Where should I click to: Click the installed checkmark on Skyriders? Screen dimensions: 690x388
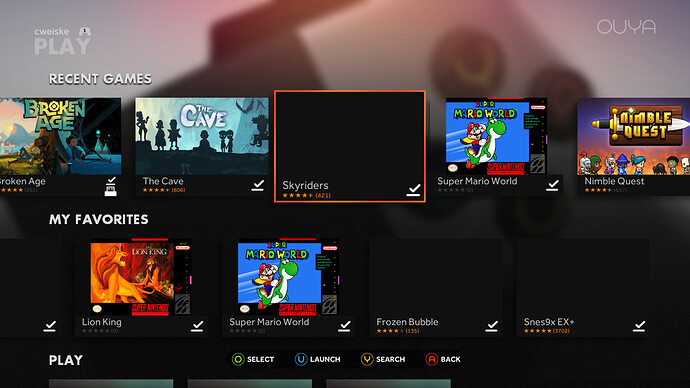click(x=414, y=190)
